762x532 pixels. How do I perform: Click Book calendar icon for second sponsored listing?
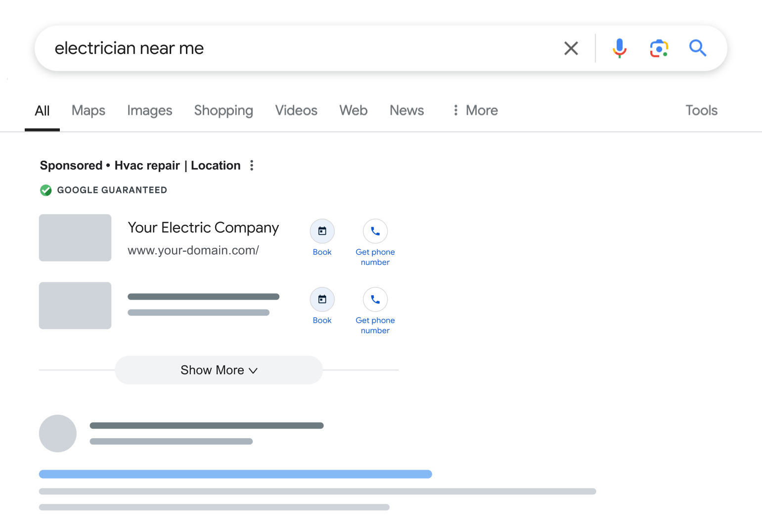coord(322,299)
